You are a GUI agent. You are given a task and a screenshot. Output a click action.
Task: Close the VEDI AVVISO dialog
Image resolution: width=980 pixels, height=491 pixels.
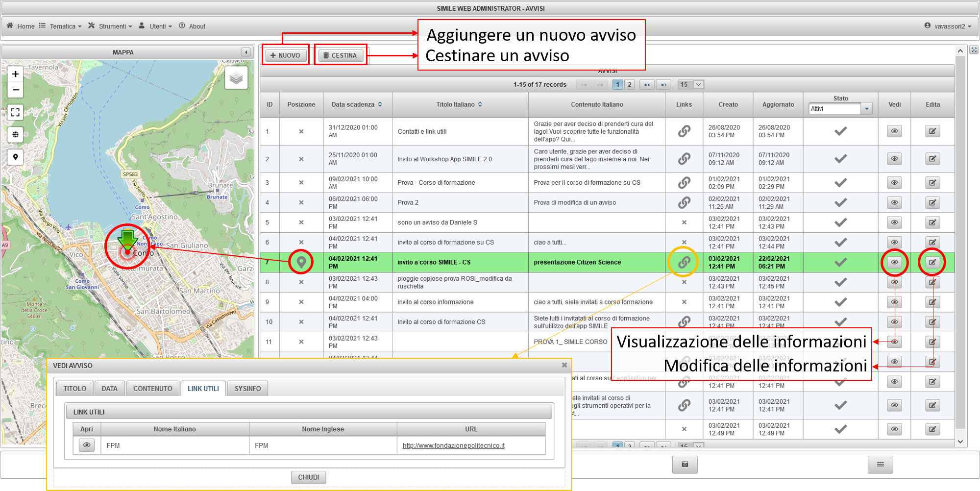[x=564, y=365]
